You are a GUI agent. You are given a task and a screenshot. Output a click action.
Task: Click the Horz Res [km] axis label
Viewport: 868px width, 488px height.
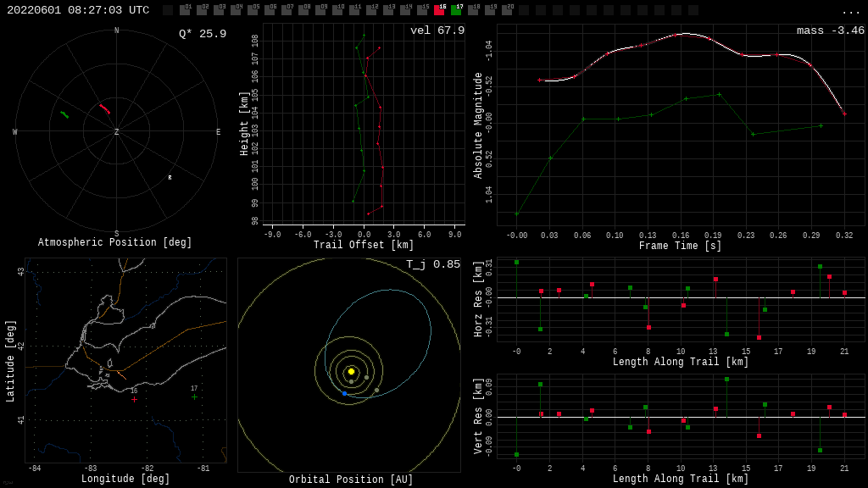pyautogui.click(x=478, y=299)
